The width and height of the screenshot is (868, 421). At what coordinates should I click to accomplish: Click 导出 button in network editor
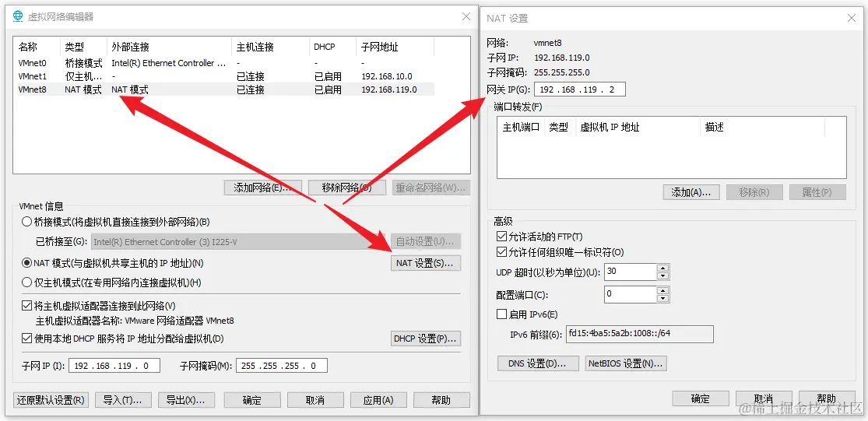[186, 400]
